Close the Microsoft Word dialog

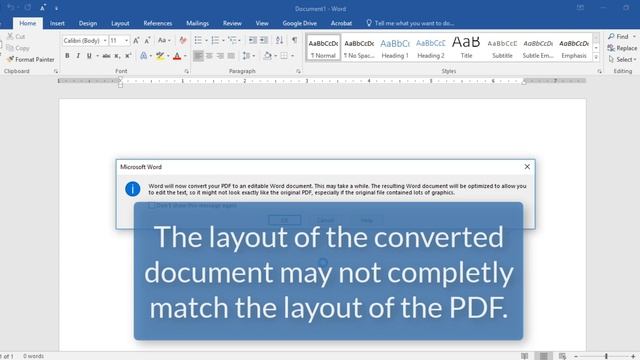point(527,167)
